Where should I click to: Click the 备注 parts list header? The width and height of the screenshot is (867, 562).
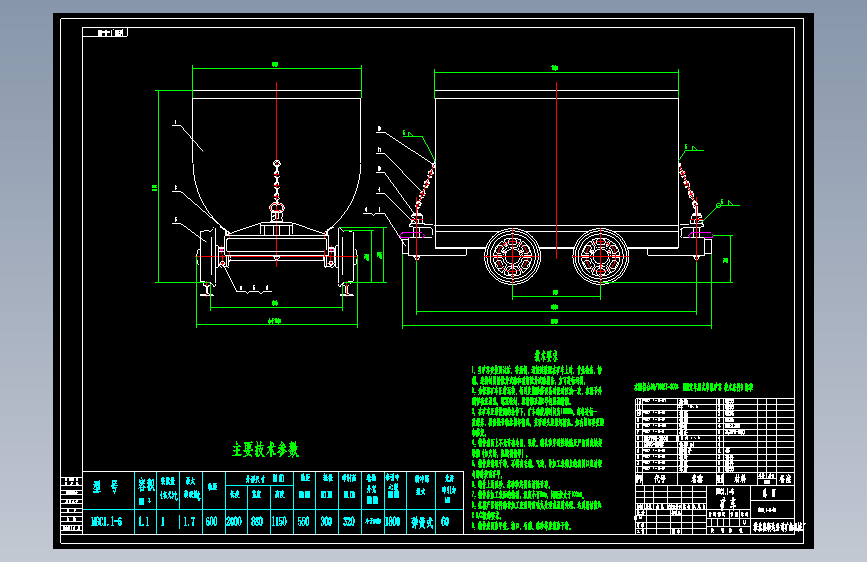(785, 479)
